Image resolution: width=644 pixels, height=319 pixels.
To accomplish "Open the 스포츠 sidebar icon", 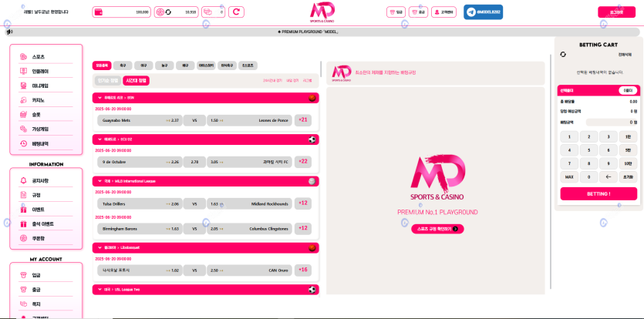I will click(23, 57).
